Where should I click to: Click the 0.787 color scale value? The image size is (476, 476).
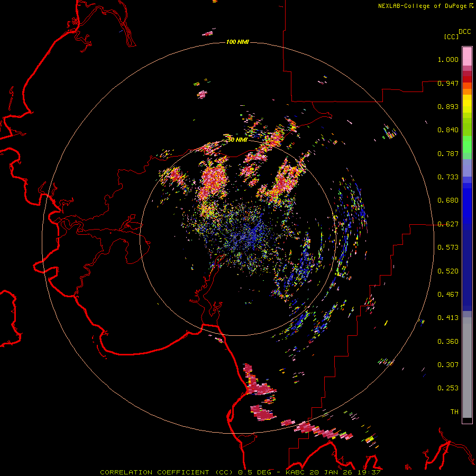(448, 153)
